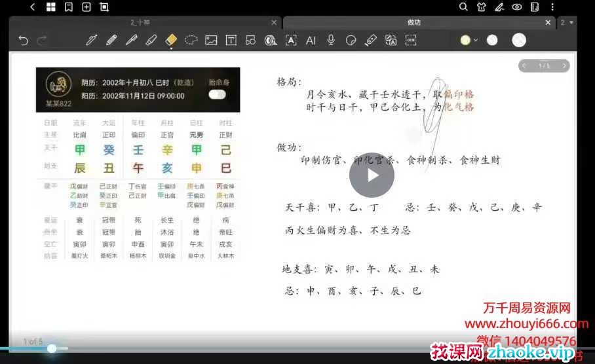Screen dimensions: 595x364
Task: Choose the highlighter marker tool
Action: [171, 40]
